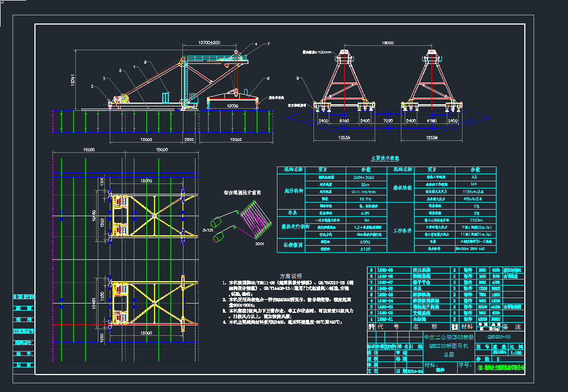The image size is (568, 392).
Task: Click callout number 7 on side elevation
Action: click(x=268, y=44)
